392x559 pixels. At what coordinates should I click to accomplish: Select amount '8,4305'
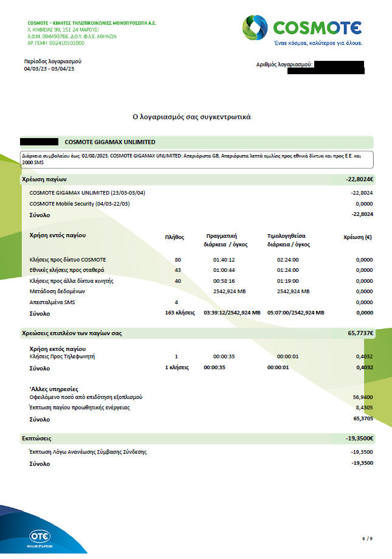365,408
